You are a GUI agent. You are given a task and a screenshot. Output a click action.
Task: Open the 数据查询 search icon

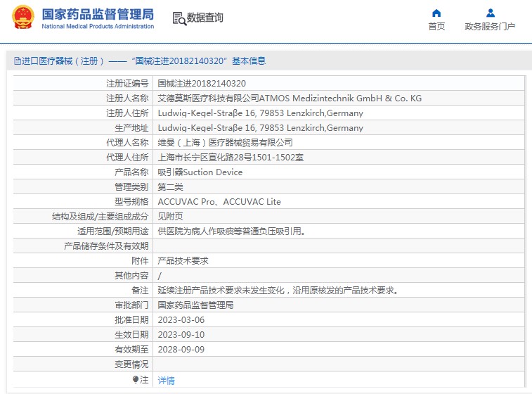tap(179, 18)
